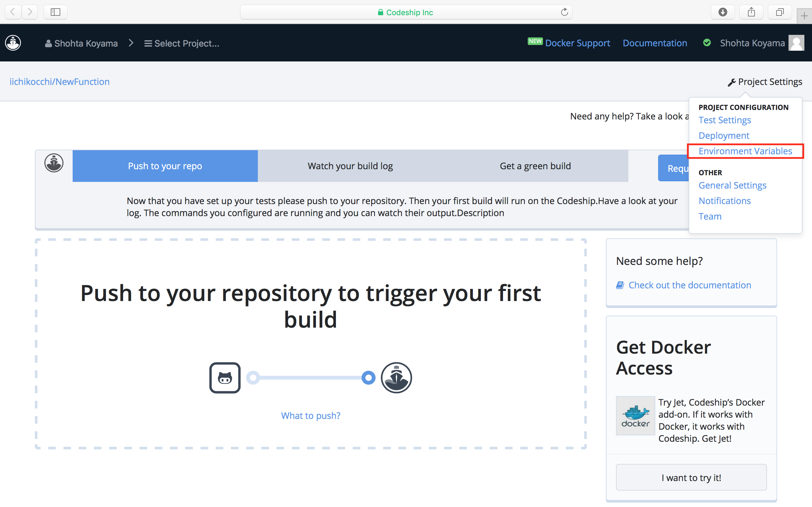Open the What to push link
This screenshot has height=507, width=812.
[x=311, y=415]
